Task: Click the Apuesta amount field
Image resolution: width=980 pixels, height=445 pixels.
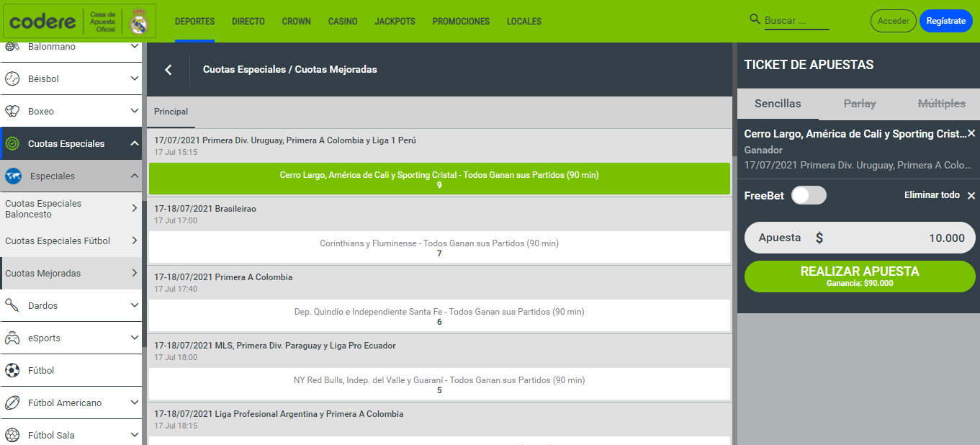Action: pyautogui.click(x=860, y=238)
